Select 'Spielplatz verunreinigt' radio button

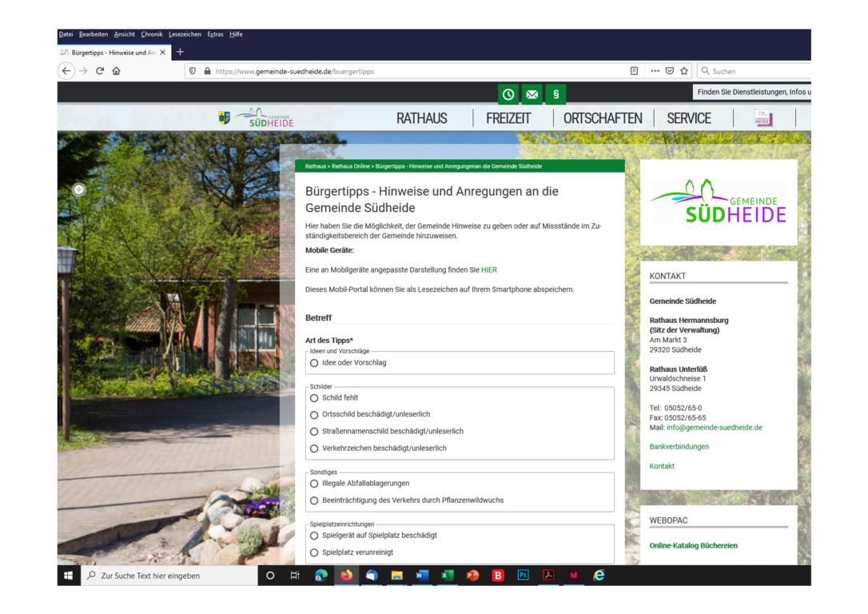pyautogui.click(x=314, y=552)
